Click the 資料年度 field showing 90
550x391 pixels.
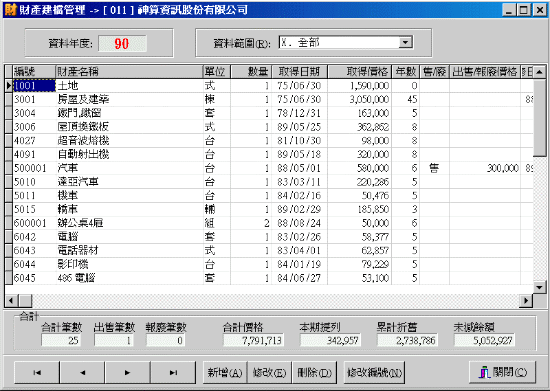pyautogui.click(x=122, y=43)
